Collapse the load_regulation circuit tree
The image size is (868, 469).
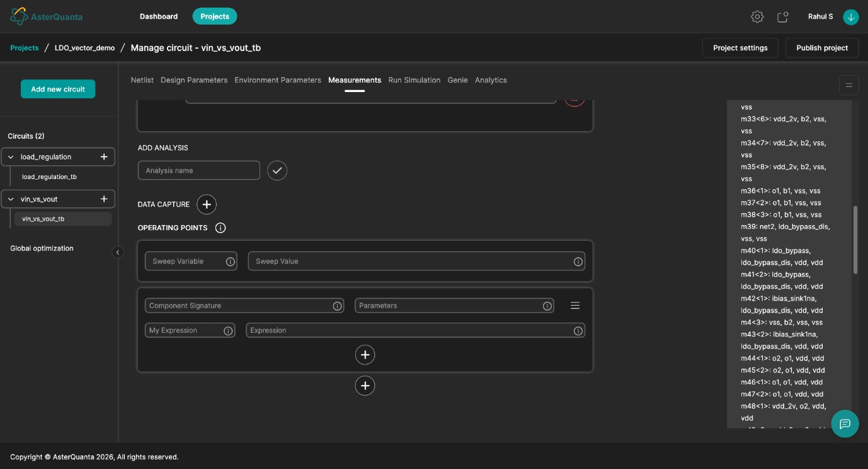pyautogui.click(x=11, y=157)
